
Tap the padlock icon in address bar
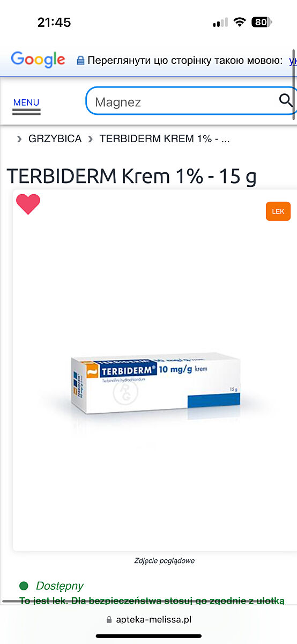[109, 619]
